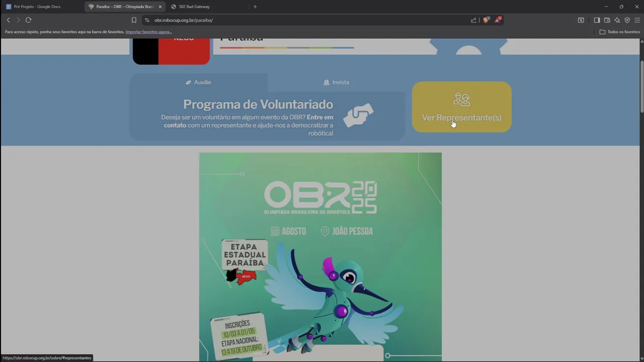Click the Ver Representante(s) button

coord(461,107)
